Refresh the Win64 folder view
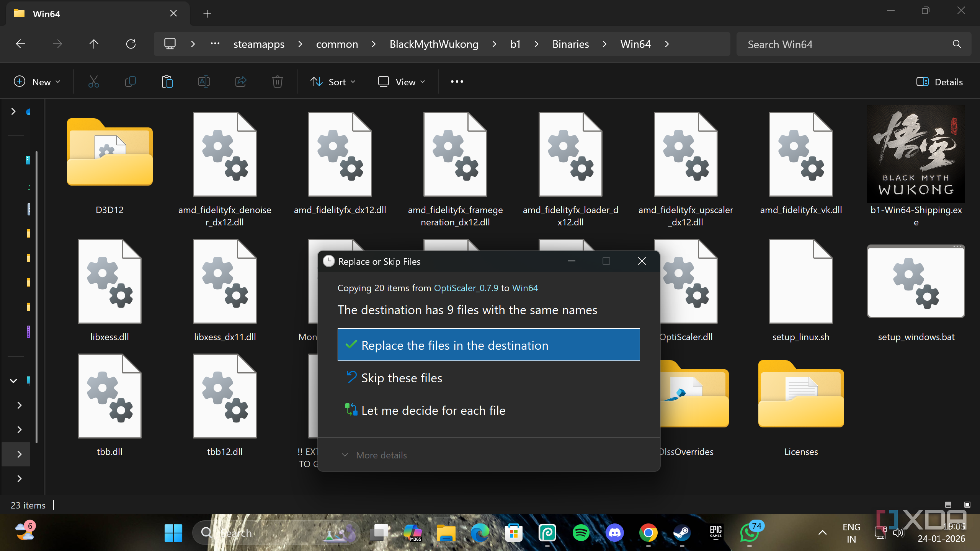The height and width of the screenshot is (551, 980). [131, 44]
